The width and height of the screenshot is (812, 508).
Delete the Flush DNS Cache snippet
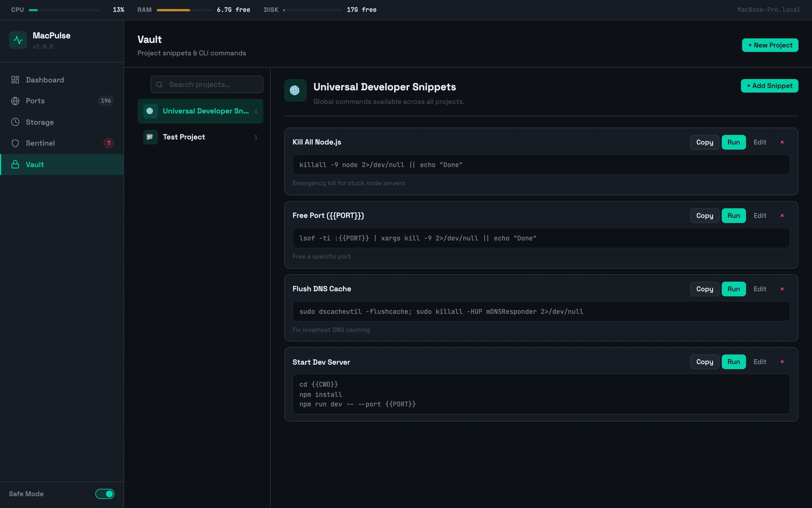782,289
